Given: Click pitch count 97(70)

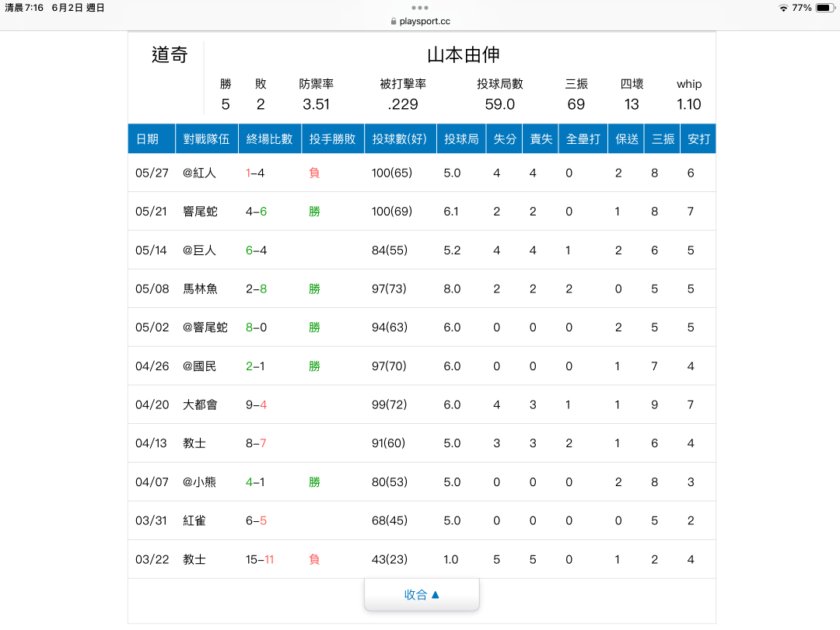Looking at the screenshot, I should click(389, 366).
